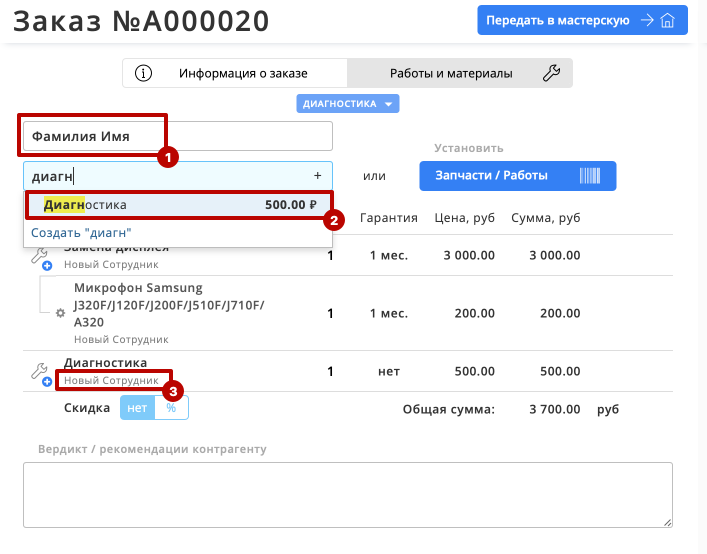Click the plus icon in the search field

coord(317,175)
